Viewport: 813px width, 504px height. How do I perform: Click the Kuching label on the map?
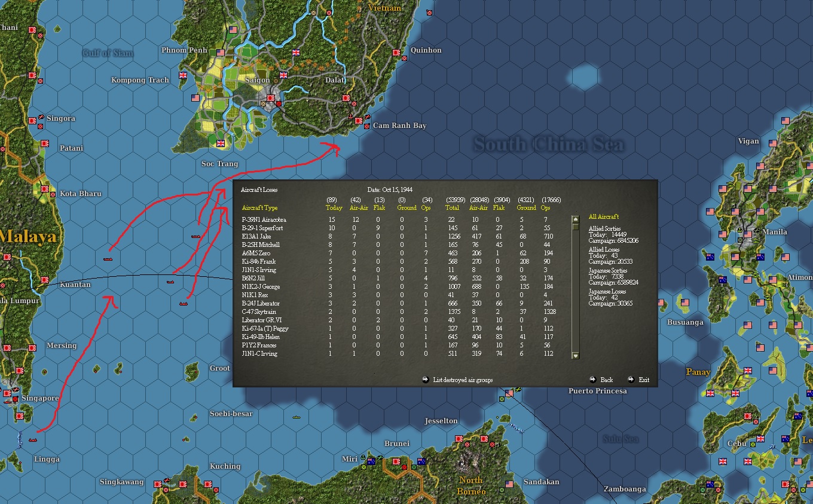[x=225, y=466]
